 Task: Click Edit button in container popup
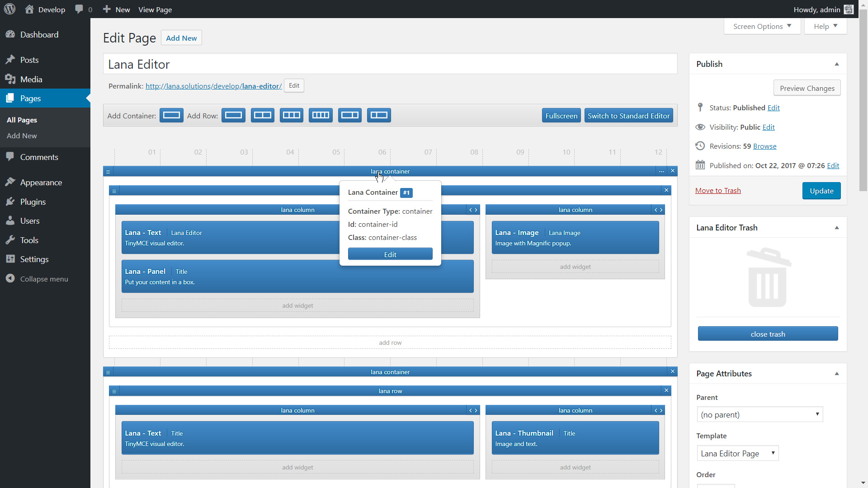(390, 254)
